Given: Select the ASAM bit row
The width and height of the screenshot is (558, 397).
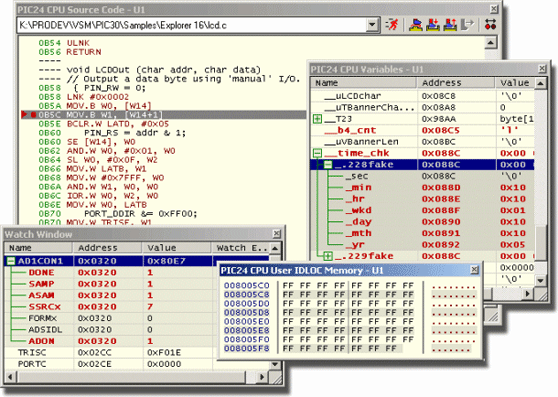Looking at the screenshot, I should click(110, 295).
